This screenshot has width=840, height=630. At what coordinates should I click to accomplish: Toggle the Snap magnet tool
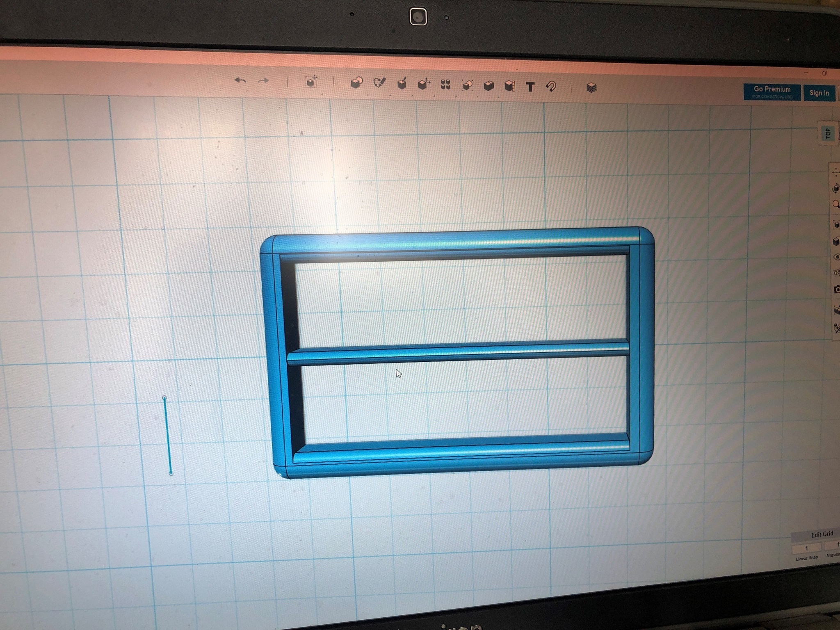pyautogui.click(x=551, y=87)
